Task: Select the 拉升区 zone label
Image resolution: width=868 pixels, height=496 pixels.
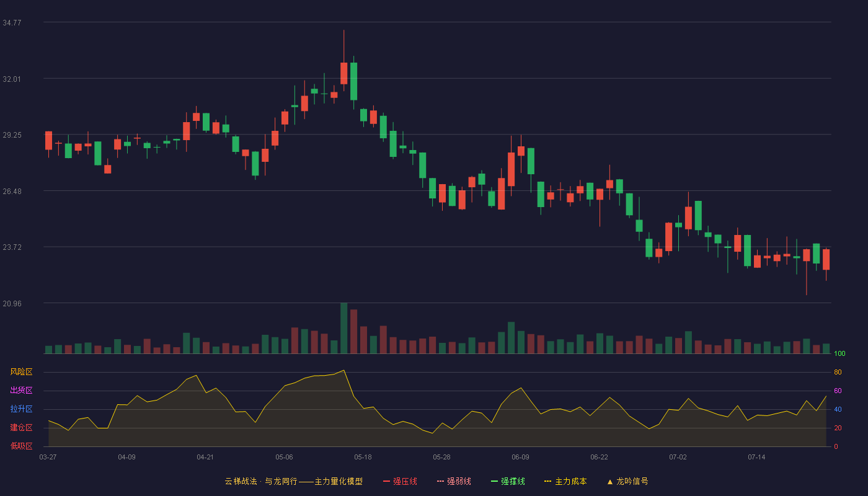Action: [21, 409]
